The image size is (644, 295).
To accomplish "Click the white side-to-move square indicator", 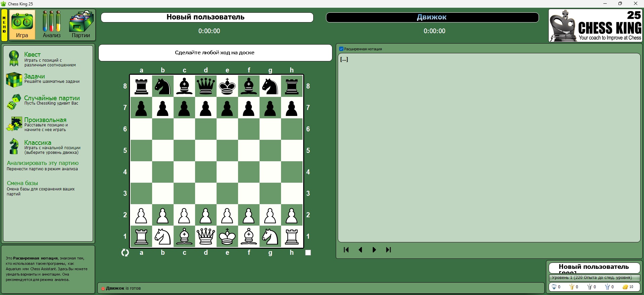I will 308,253.
